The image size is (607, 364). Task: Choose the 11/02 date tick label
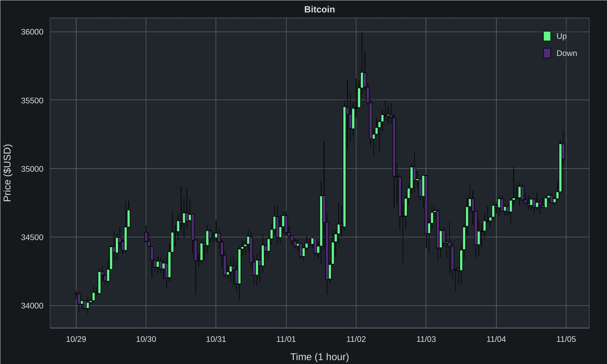(x=356, y=339)
